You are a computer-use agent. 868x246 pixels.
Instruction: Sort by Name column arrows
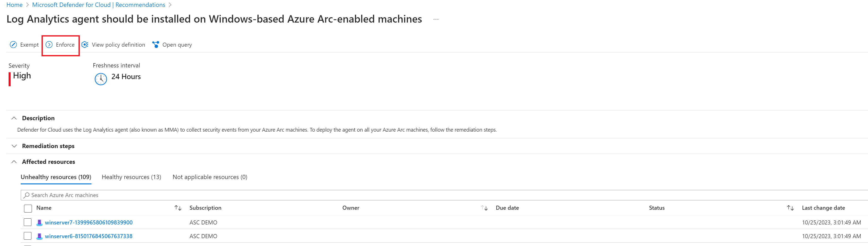pos(178,208)
